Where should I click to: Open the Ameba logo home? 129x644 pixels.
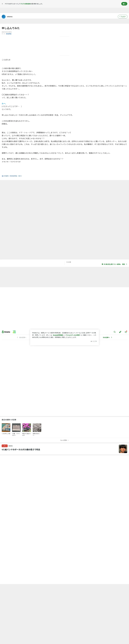(x=6, y=332)
